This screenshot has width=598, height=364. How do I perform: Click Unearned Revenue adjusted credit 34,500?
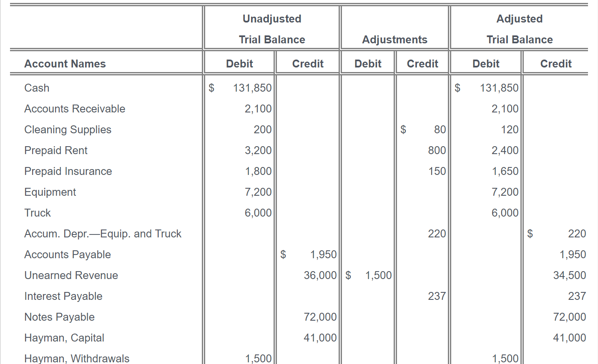(x=569, y=275)
